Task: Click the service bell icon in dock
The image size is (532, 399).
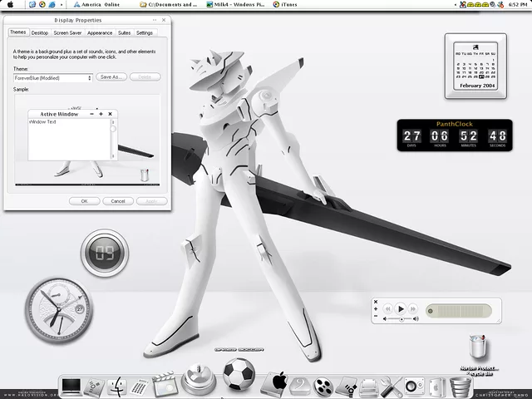Action: (199, 380)
